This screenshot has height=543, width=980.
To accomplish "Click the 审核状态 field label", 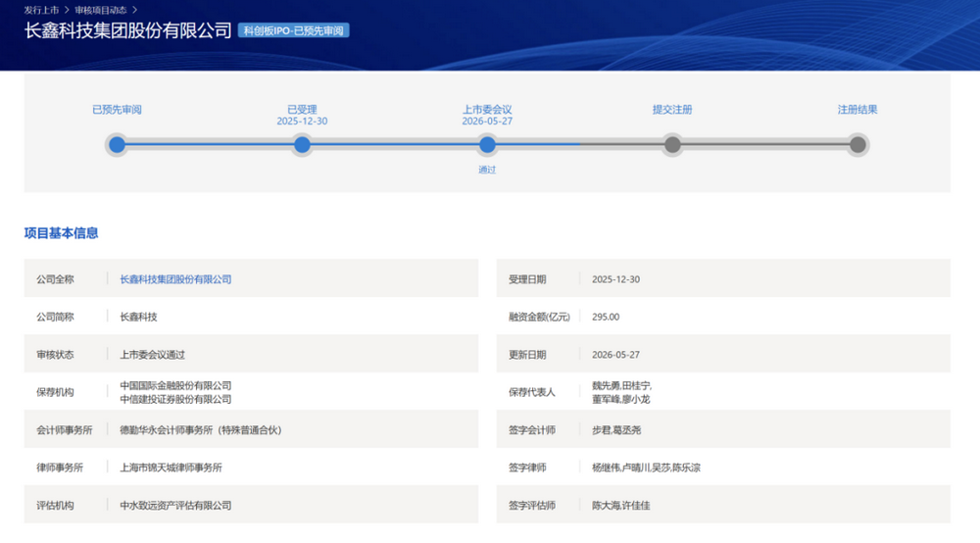I will tap(55, 354).
